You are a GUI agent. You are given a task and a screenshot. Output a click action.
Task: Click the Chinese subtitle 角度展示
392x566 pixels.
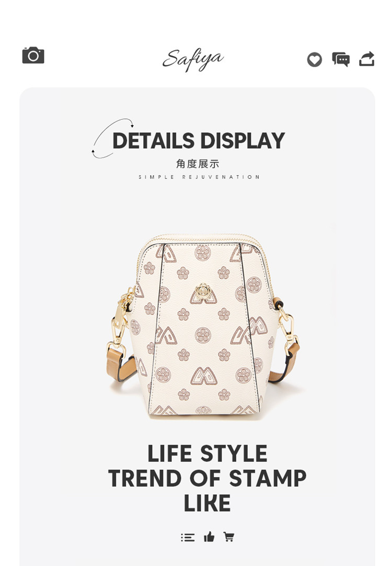coord(198,164)
